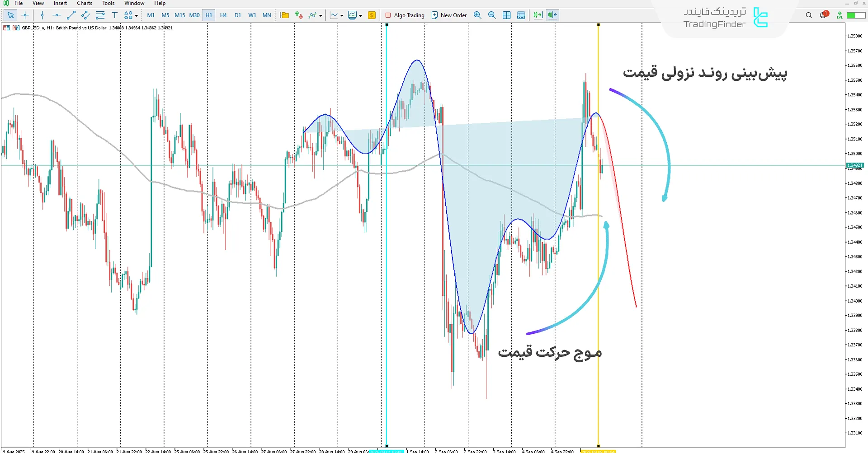Draw a vertical line on the chart
This screenshot has height=453, width=868.
42,15
